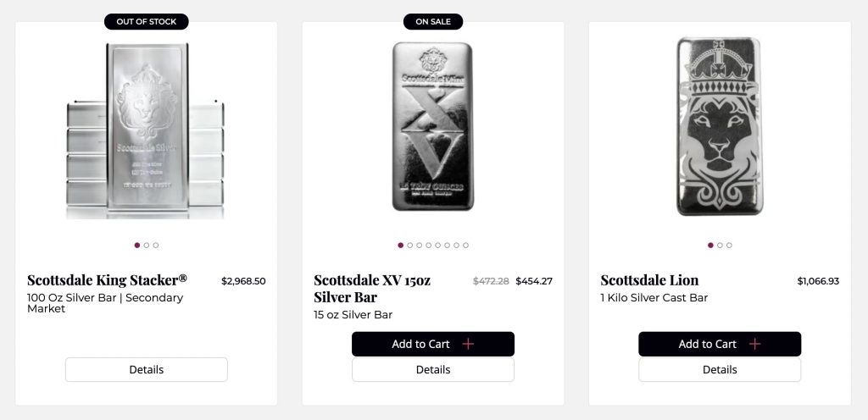Click plus icon on Scottsdale XV Add to Cart
The width and height of the screenshot is (868, 420).
pos(468,344)
